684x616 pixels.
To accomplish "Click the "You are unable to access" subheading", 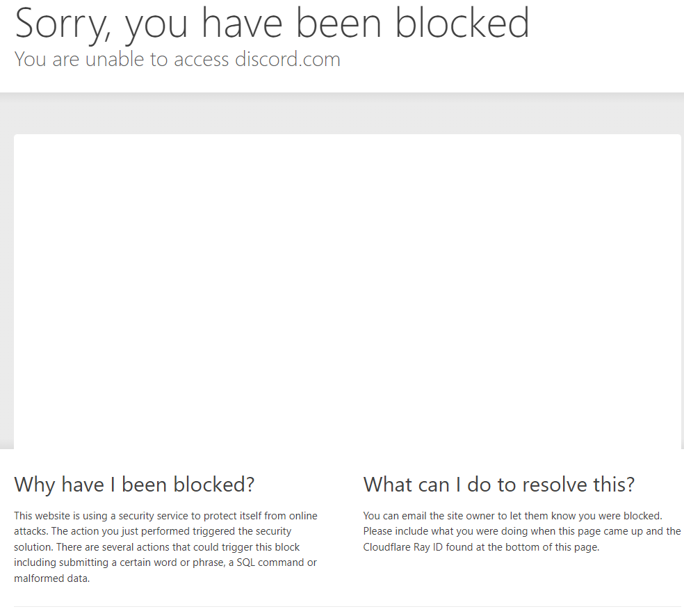I will [122, 60].
